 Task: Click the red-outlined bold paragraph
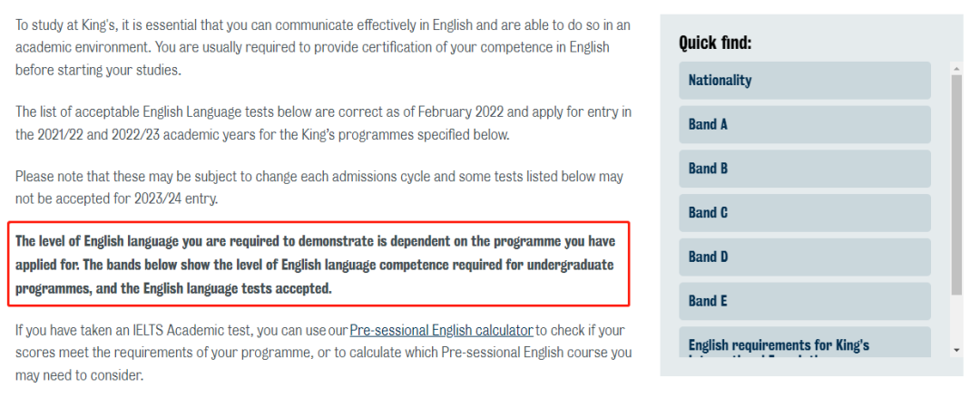coord(318,265)
